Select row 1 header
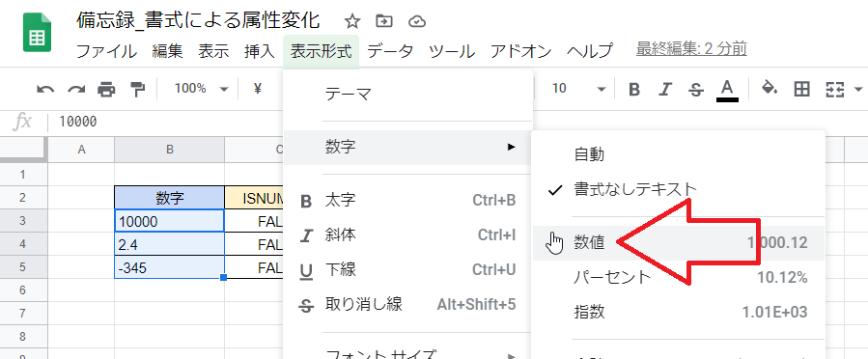The width and height of the screenshot is (868, 359). (23, 175)
